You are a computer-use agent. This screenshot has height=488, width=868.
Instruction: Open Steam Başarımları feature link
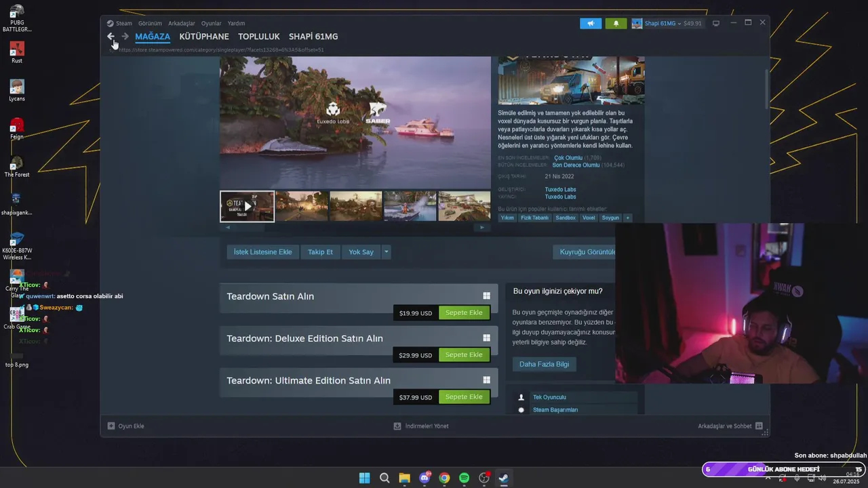point(555,410)
